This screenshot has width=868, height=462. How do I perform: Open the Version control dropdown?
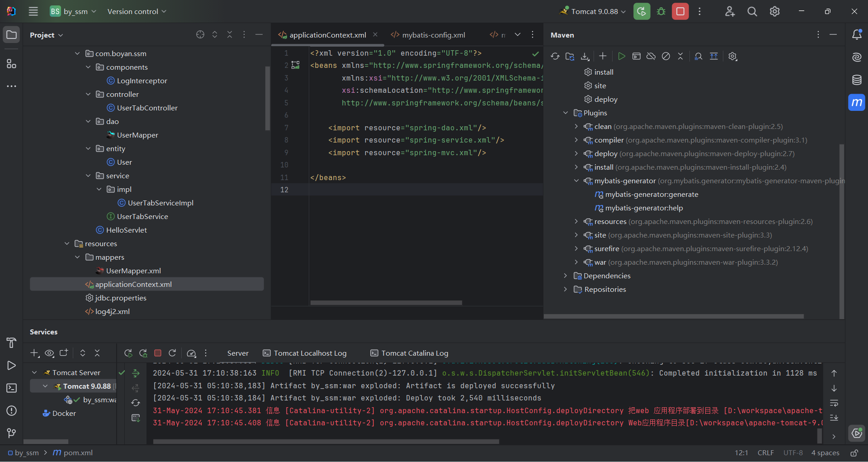point(137,11)
